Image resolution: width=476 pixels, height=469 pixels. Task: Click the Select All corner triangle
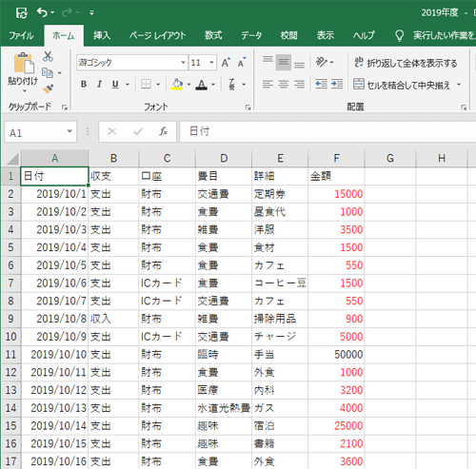12,158
